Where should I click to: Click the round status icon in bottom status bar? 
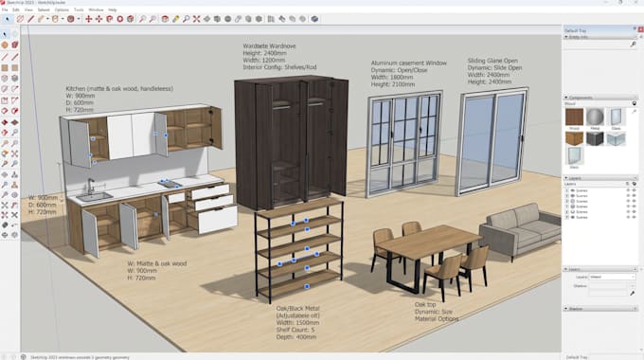[24, 357]
